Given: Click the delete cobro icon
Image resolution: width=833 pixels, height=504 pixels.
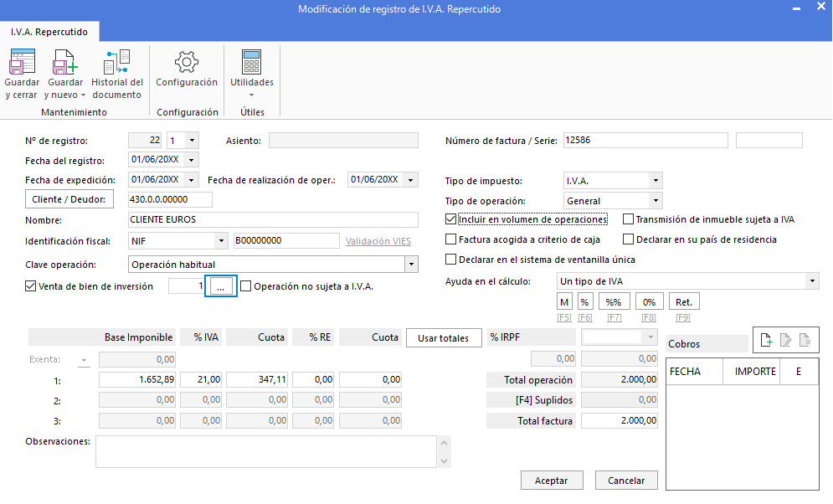Looking at the screenshot, I should pos(805,340).
